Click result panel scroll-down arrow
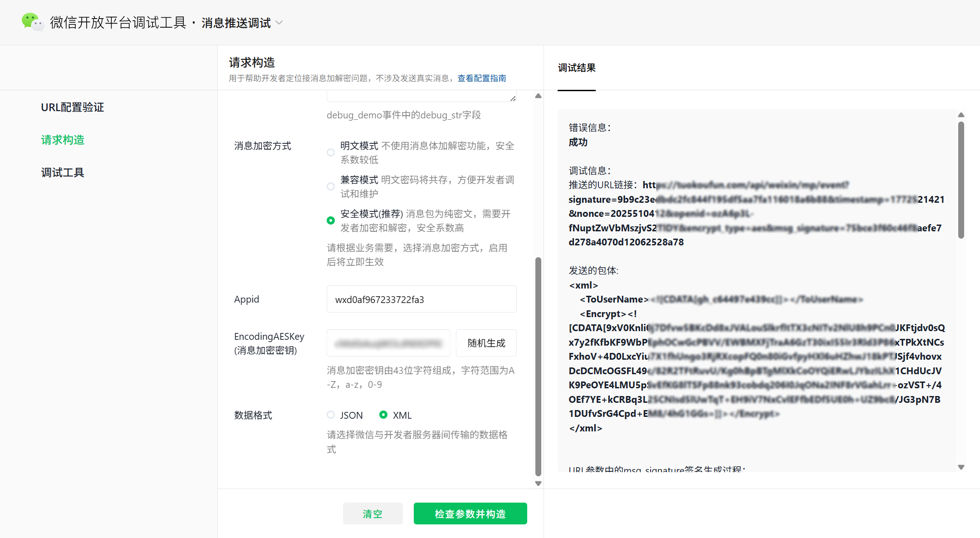Viewport: 980px width, 538px height. pos(961,467)
